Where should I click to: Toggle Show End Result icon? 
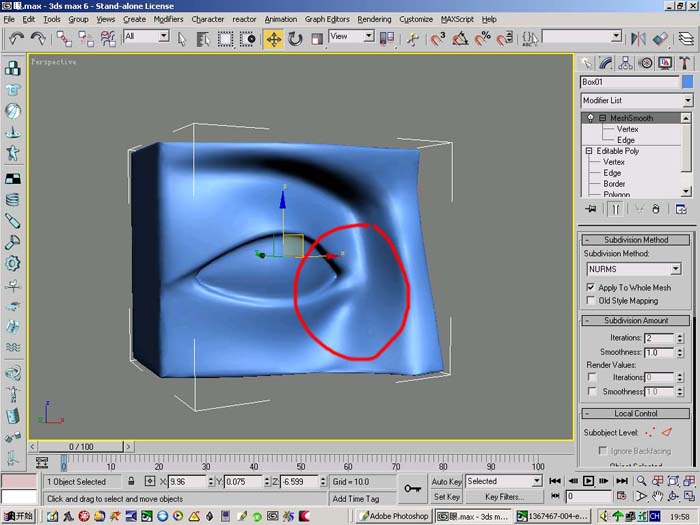point(615,209)
